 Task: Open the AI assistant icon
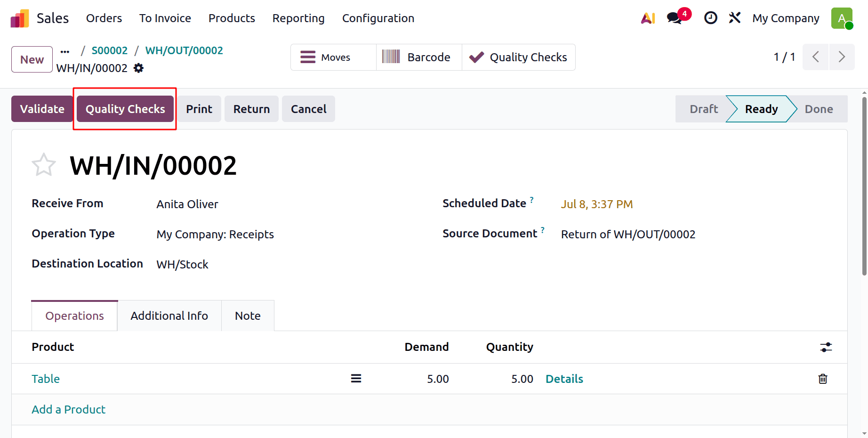pos(648,18)
